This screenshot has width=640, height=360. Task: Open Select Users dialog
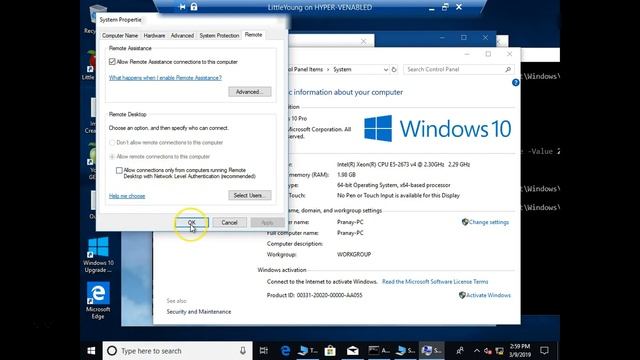(249, 196)
